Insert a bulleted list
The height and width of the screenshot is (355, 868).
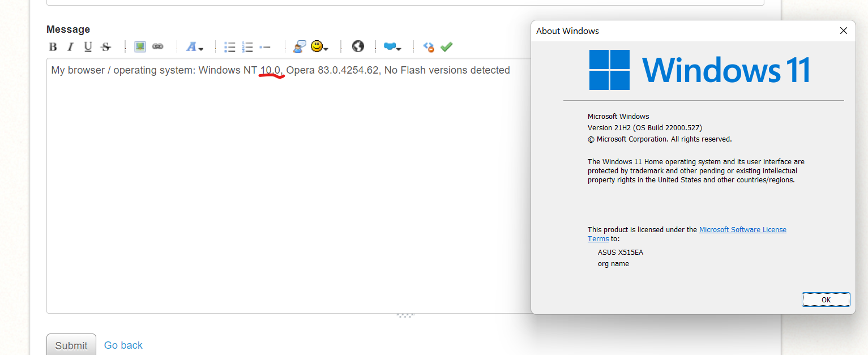(229, 47)
